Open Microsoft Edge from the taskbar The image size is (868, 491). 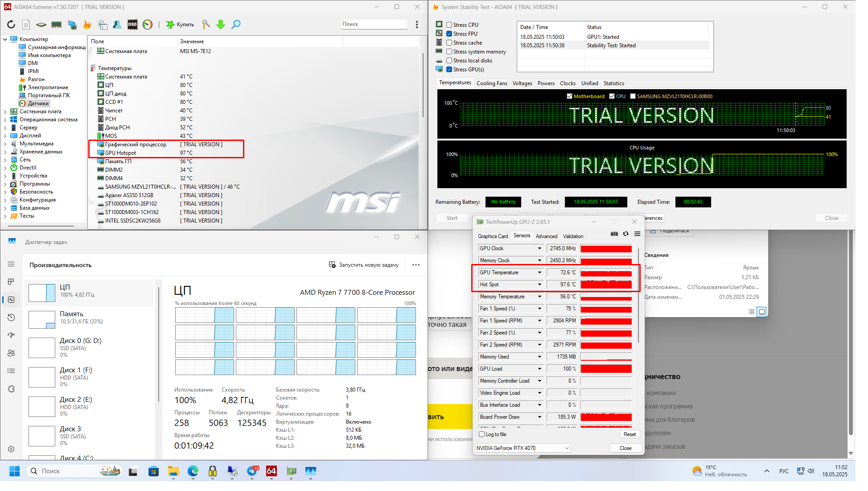(193, 471)
